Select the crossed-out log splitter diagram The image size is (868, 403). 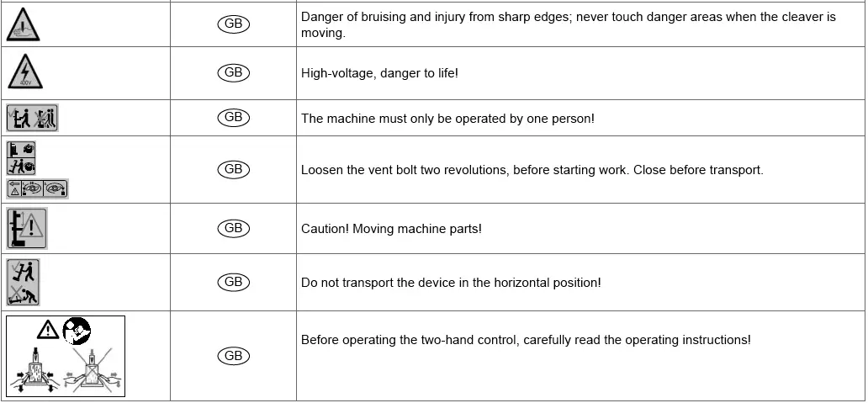(95, 371)
